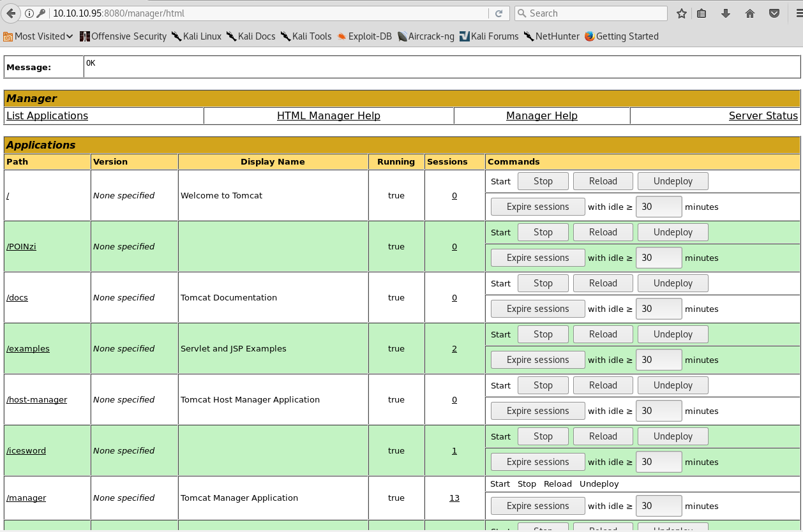803x532 pixels.
Task: Show bookmarks list icon next to star
Action: coord(702,13)
